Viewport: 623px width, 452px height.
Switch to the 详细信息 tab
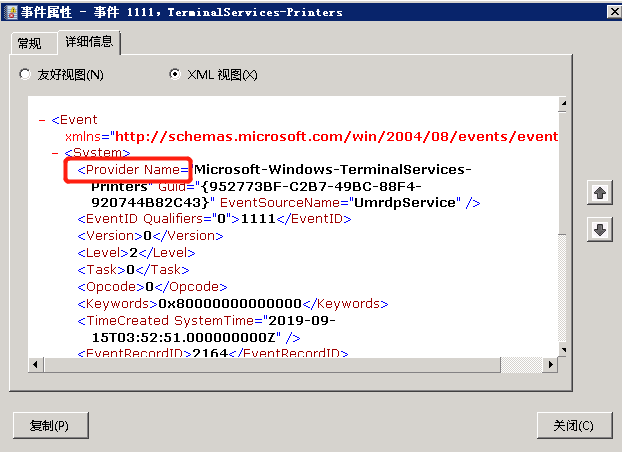point(89,41)
